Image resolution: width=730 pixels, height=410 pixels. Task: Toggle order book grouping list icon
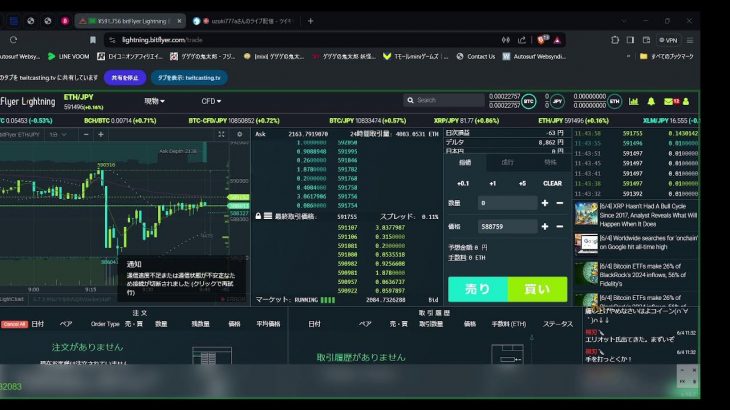[x=268, y=216]
